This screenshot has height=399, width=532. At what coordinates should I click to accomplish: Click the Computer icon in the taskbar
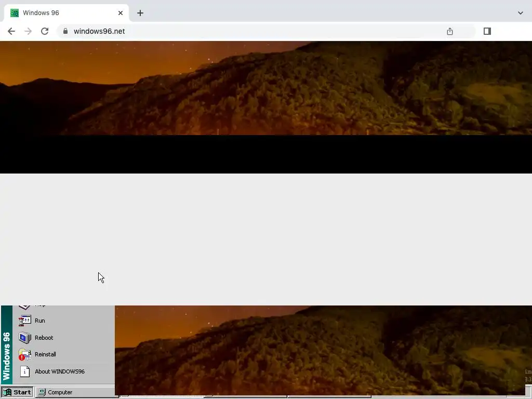click(42, 392)
